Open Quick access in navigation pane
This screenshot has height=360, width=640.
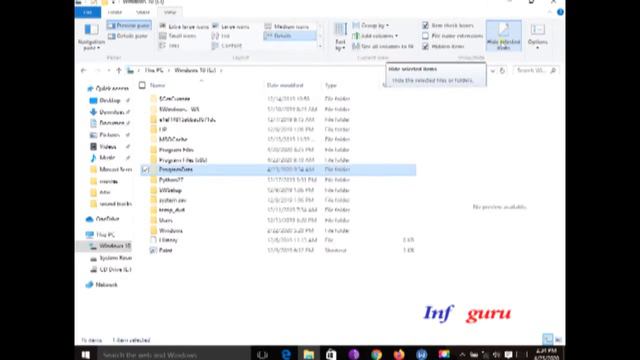coord(112,88)
